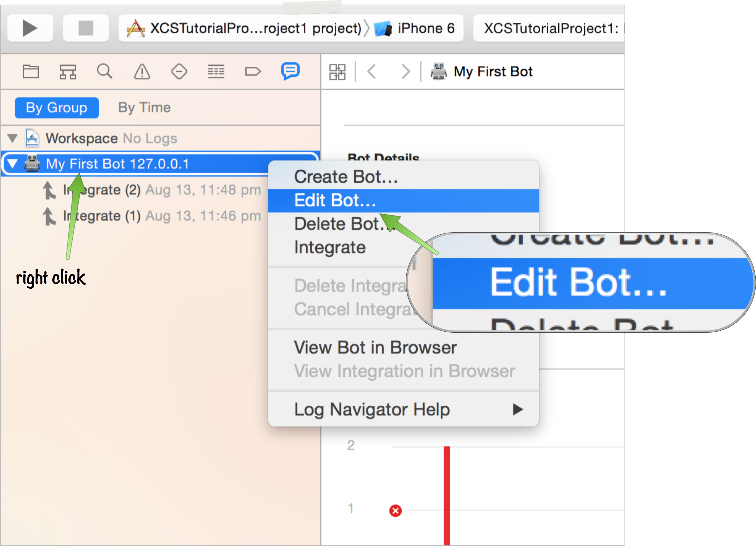
Task: Open the Test navigator diamond icon
Action: (179, 71)
